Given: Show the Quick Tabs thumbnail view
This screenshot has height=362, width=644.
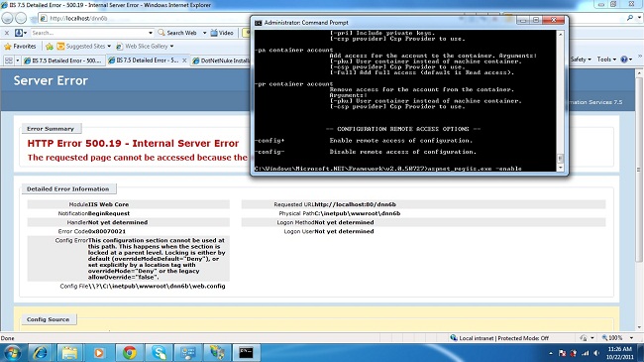Looking at the screenshot, I should pyautogui.click(x=9, y=60).
